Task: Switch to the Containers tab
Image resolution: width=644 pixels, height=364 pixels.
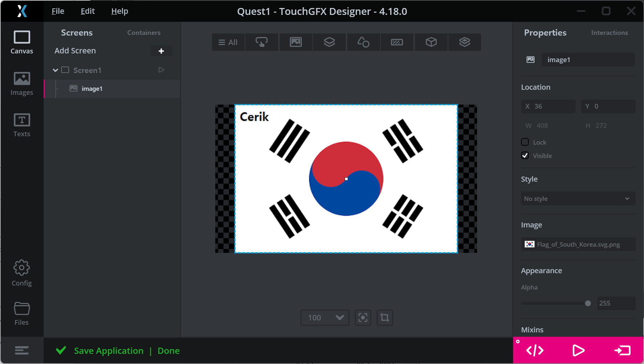Action: [144, 33]
